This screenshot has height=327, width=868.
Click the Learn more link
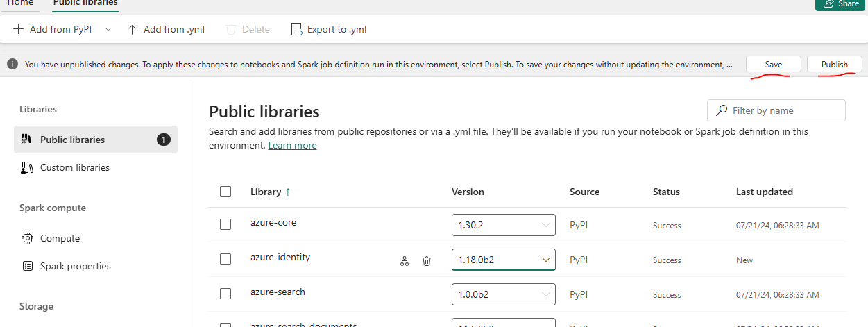(292, 145)
